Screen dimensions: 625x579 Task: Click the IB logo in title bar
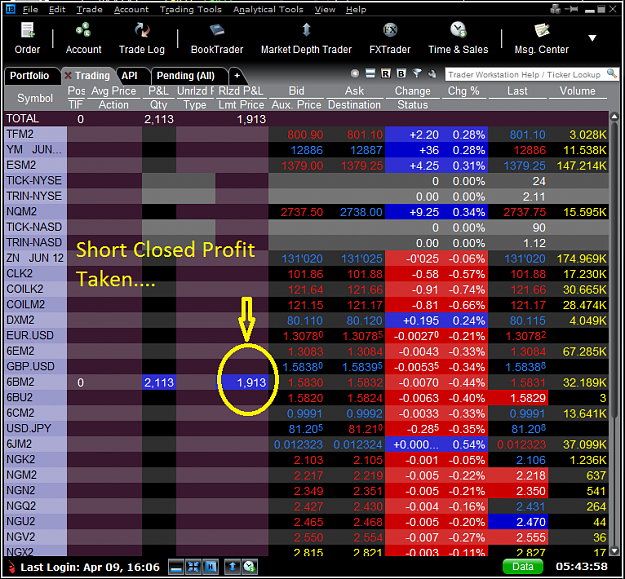[x=11, y=9]
